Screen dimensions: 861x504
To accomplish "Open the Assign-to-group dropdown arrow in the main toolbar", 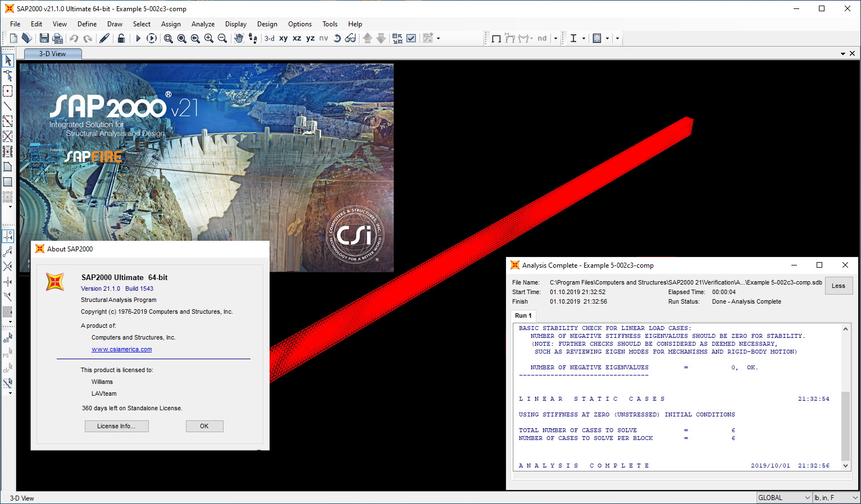I will [x=438, y=38].
